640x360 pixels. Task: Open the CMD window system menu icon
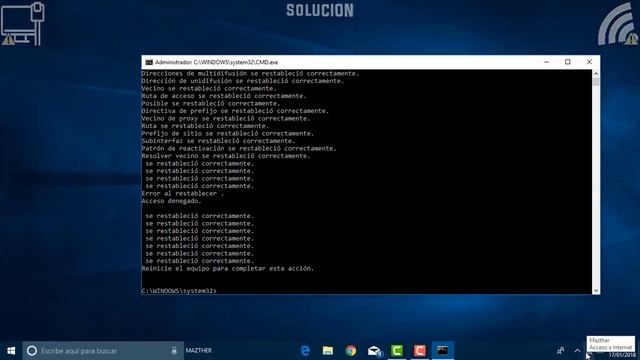149,62
